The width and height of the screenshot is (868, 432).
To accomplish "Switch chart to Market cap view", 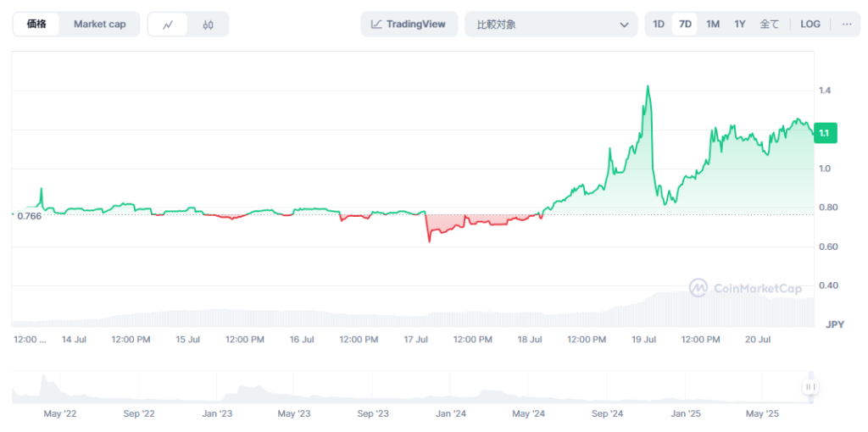I will click(x=99, y=24).
